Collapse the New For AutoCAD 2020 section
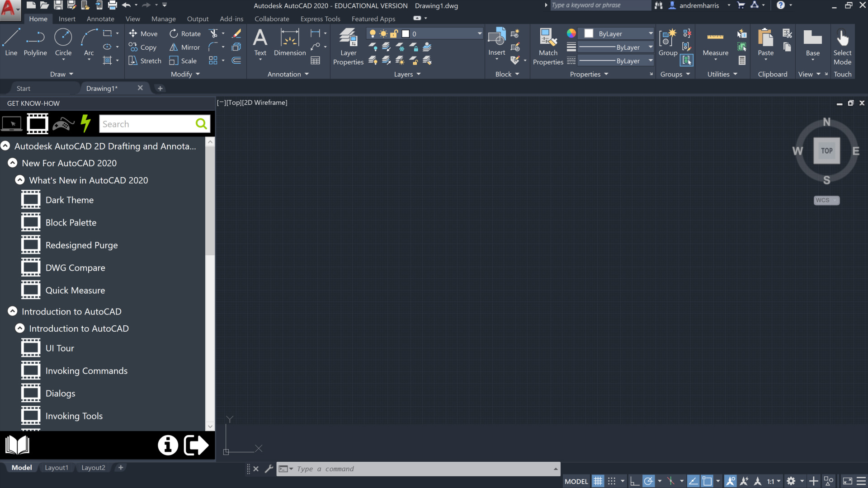The image size is (868, 488). (13, 163)
